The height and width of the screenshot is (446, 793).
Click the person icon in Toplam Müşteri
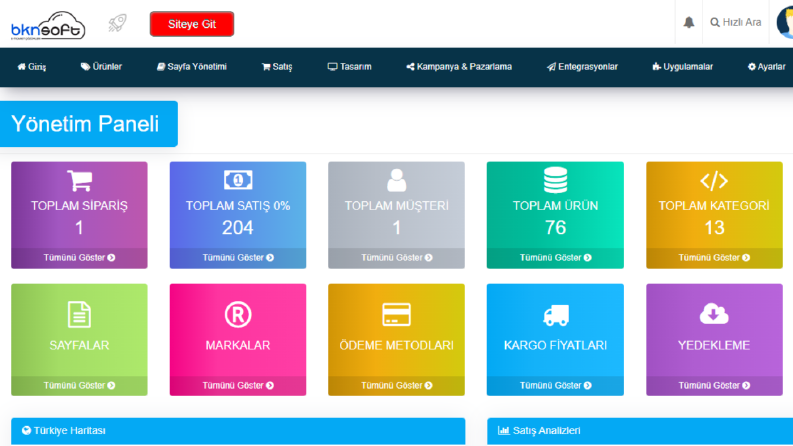(x=396, y=180)
